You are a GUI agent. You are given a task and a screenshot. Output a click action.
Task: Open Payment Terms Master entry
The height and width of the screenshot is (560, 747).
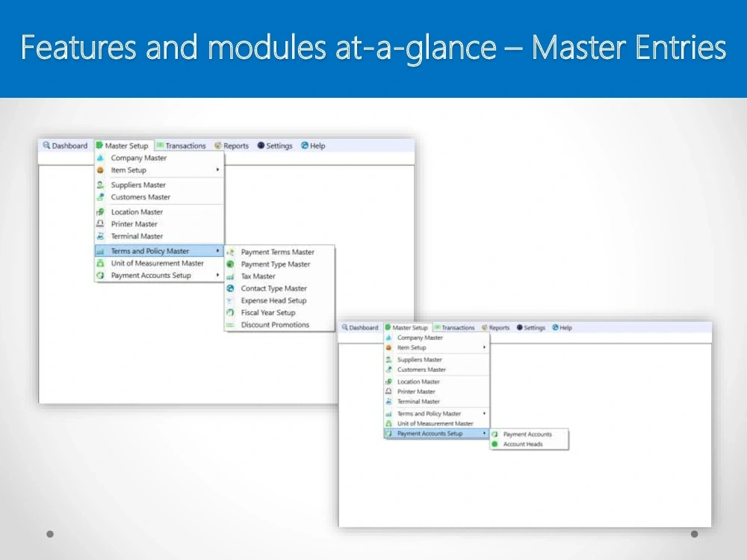point(279,252)
